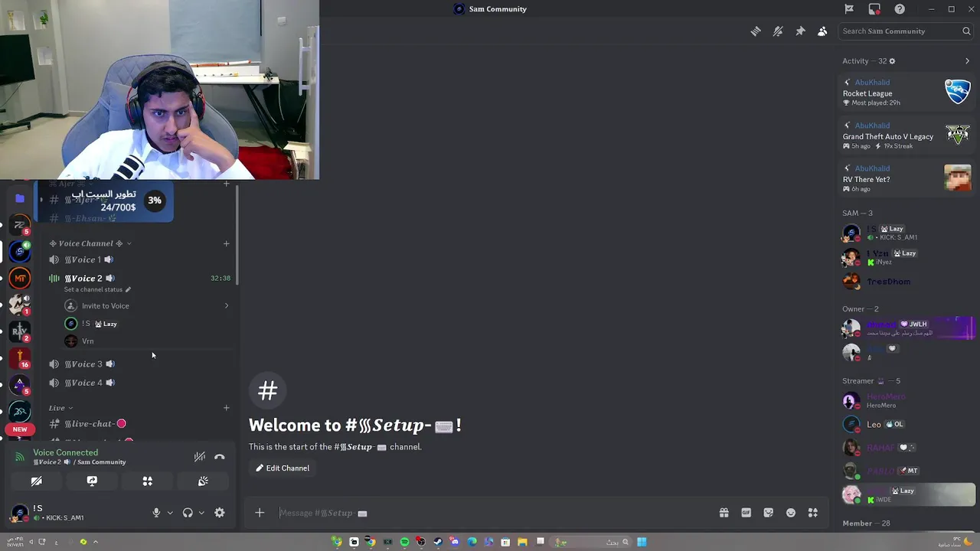
Task: Click the taskbar search box
Action: 589,542
